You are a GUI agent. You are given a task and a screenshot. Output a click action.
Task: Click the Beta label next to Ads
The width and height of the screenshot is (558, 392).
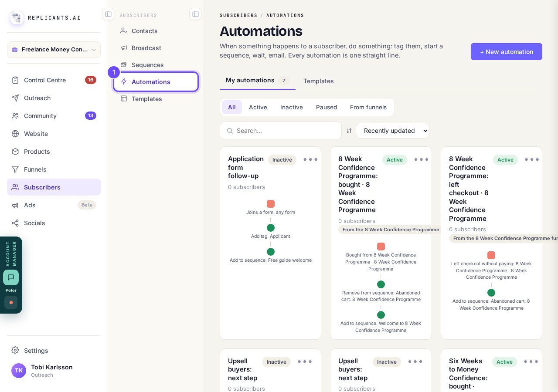[87, 205]
